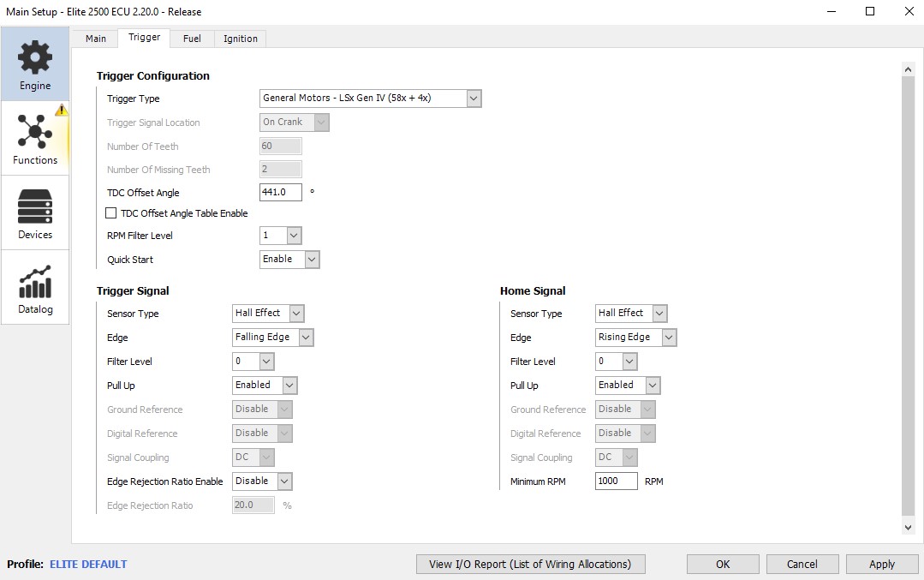
Task: Close the Main Setup window
Action: (909, 11)
